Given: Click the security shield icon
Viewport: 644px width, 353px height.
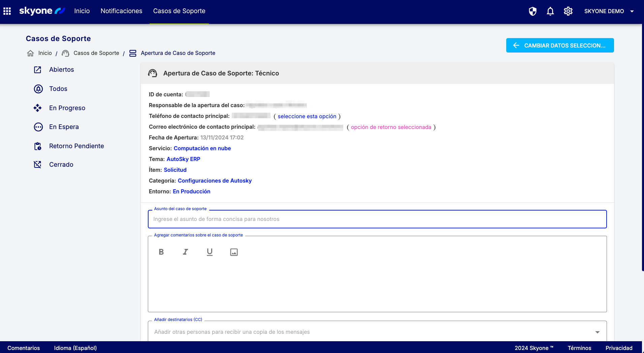Looking at the screenshot, I should point(533,11).
